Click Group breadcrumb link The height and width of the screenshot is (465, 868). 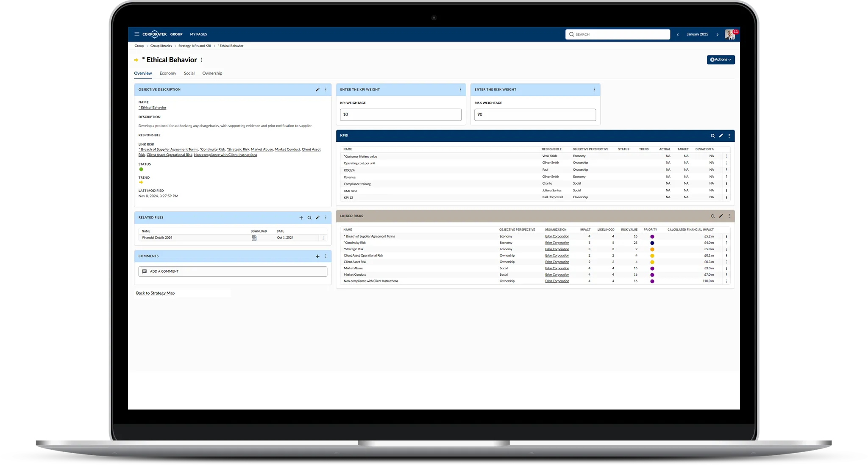click(139, 46)
